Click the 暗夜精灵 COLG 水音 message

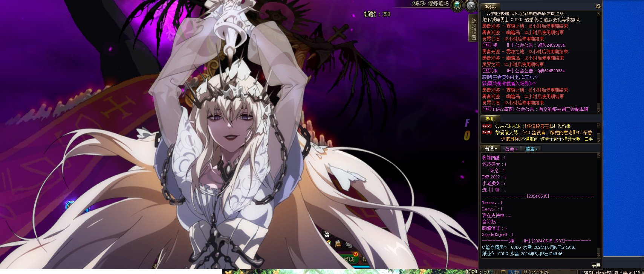[x=529, y=248]
